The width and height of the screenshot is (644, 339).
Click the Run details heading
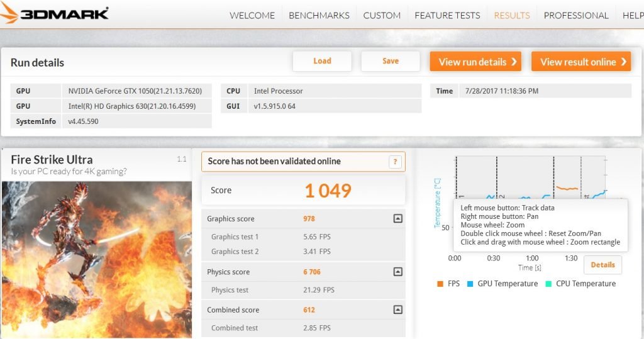click(37, 62)
